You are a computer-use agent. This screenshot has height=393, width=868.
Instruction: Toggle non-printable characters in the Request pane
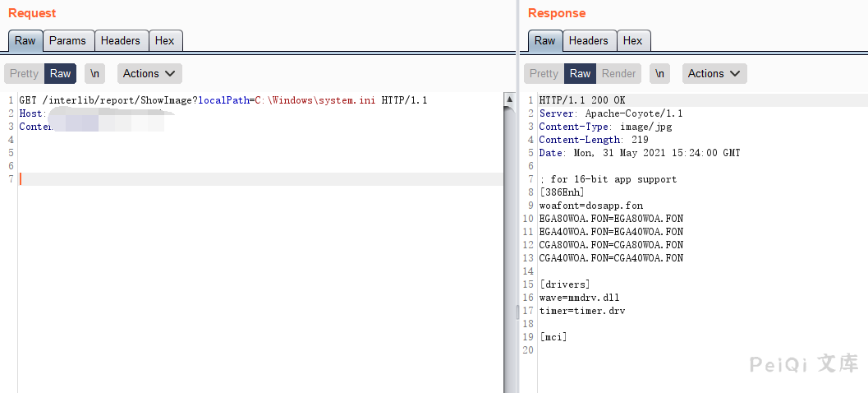[94, 73]
